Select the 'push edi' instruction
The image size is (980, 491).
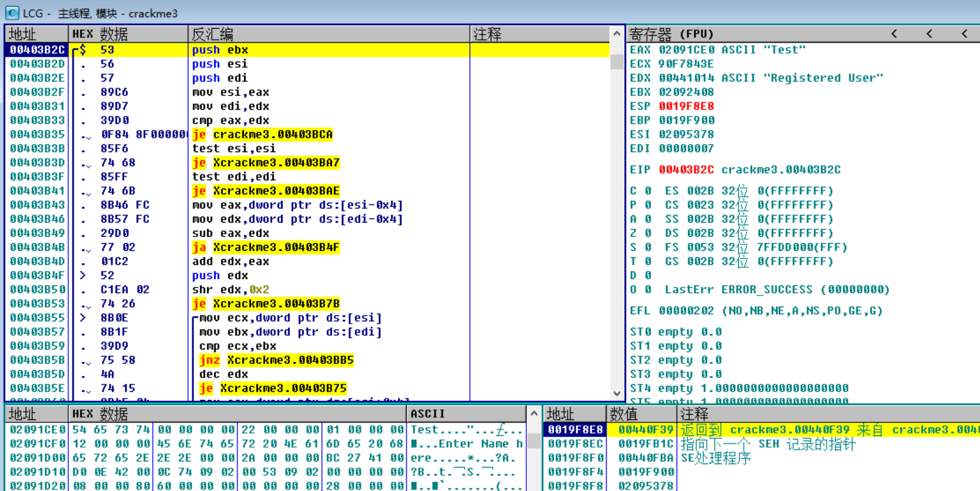click(220, 78)
